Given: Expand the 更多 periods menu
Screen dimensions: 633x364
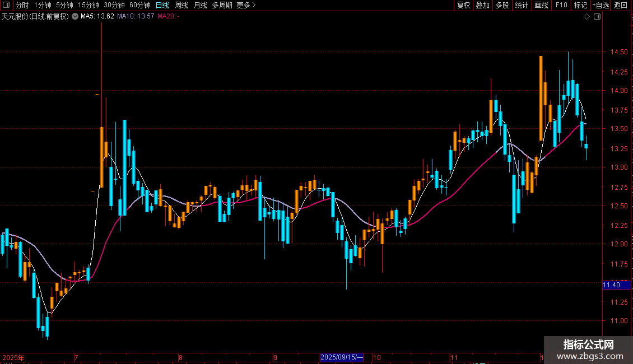Looking at the screenshot, I should click(x=246, y=5).
